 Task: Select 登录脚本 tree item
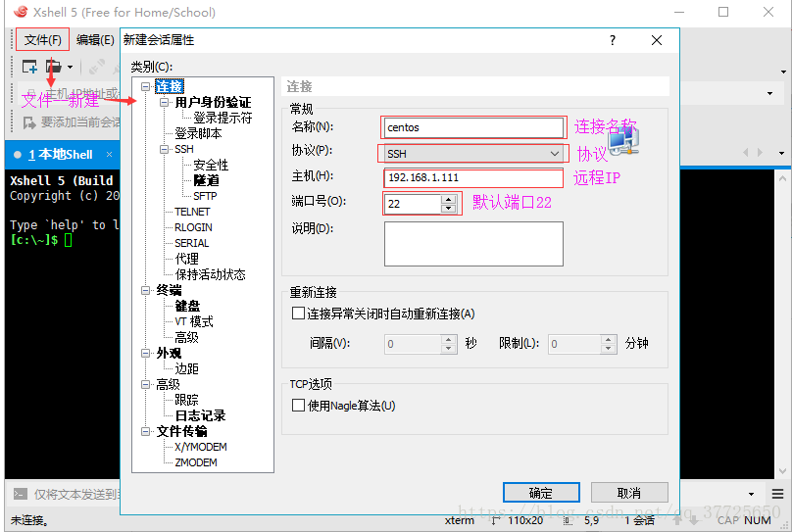point(198,134)
